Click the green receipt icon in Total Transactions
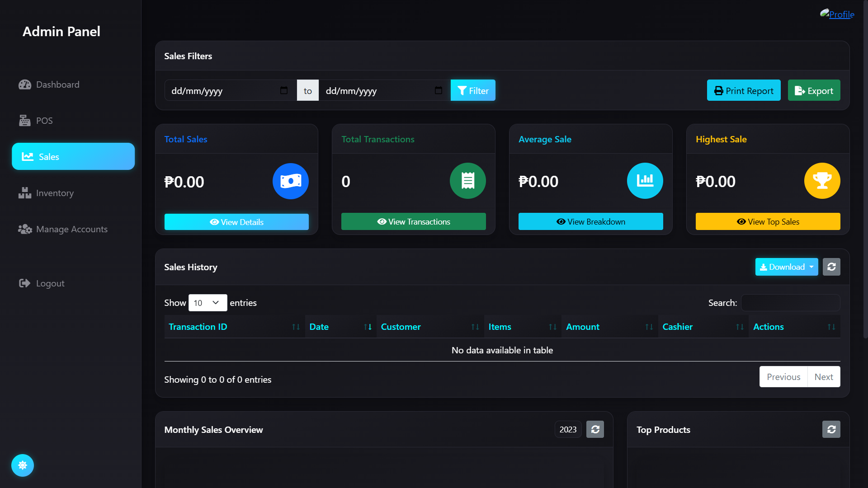868x488 pixels. tap(467, 181)
